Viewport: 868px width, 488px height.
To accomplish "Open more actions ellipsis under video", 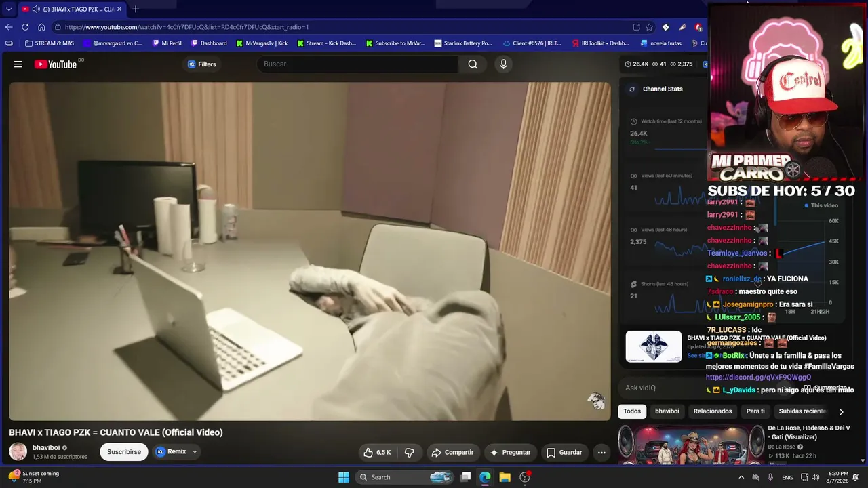I will 601,452.
